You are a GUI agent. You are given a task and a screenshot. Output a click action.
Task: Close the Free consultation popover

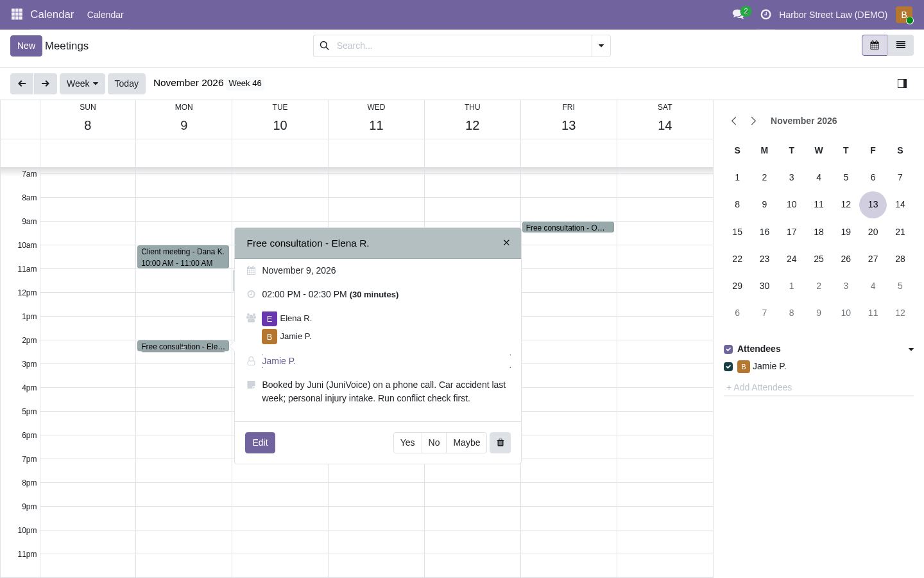click(506, 243)
